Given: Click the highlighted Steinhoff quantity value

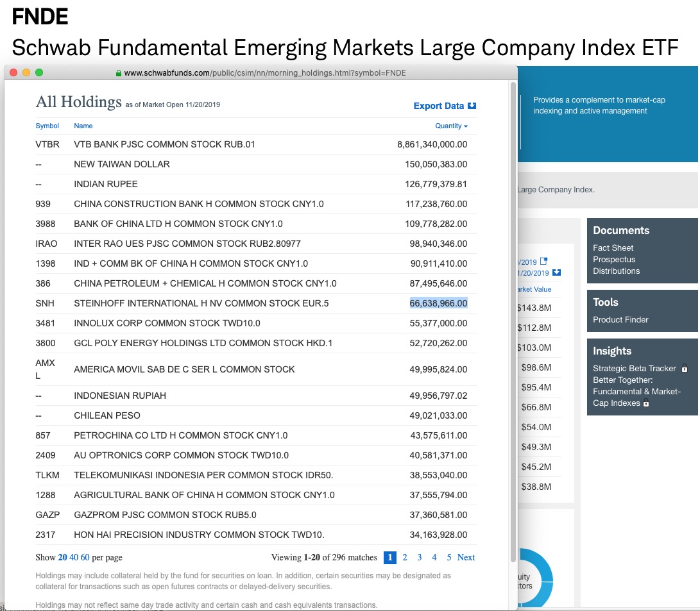Looking at the screenshot, I should [438, 303].
